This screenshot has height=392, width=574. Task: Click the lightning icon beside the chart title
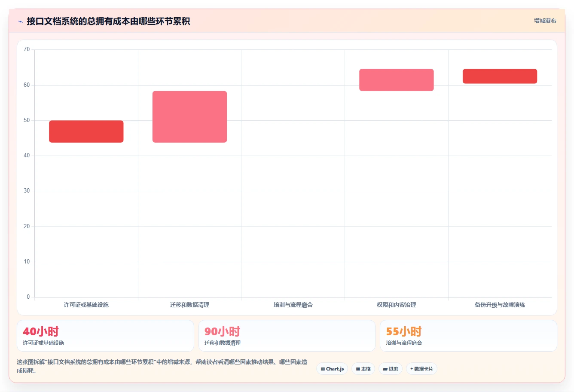20,21
